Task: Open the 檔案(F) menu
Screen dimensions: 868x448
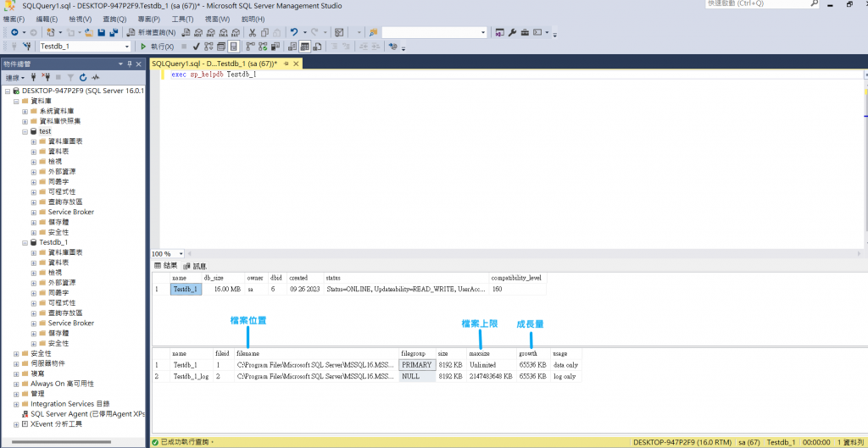Action: 14,19
